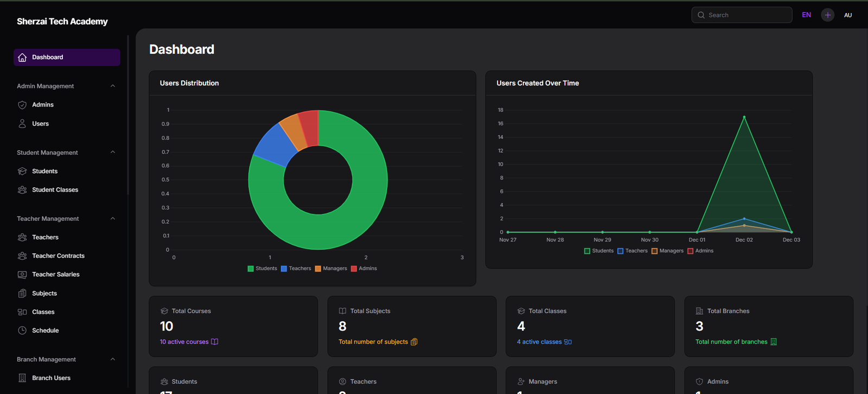
Task: Toggle Teachers legend in Users Created chart
Action: [x=632, y=251]
